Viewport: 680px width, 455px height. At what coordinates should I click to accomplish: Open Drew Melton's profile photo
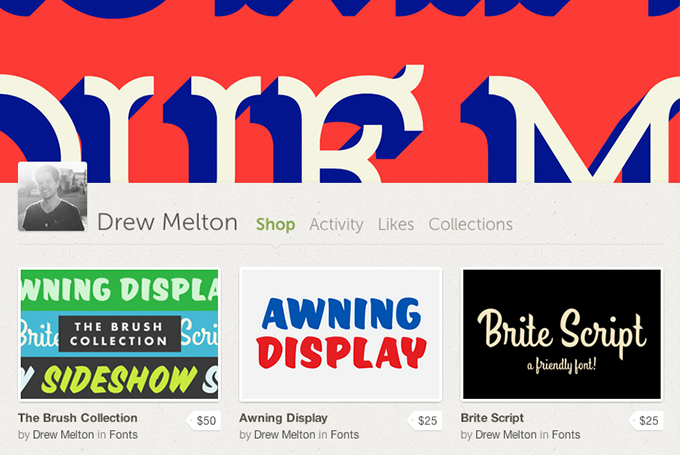52,196
